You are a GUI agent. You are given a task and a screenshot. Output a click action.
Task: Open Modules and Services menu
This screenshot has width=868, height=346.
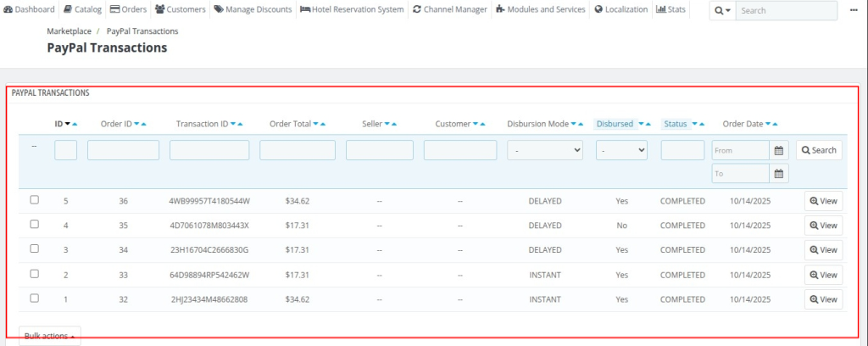pos(541,9)
